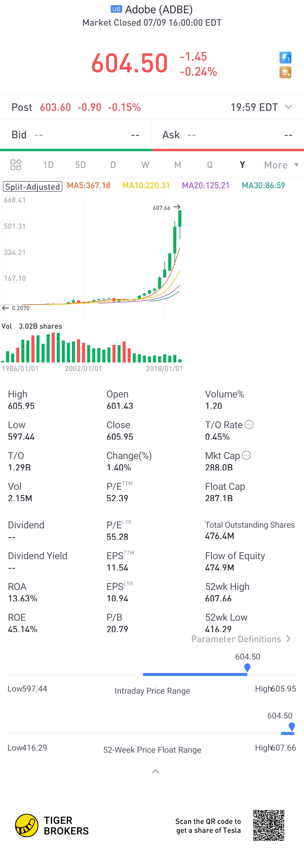This screenshot has height=868, width=304.
Task: Tap the Tesla share QR code
Action: pos(269,825)
